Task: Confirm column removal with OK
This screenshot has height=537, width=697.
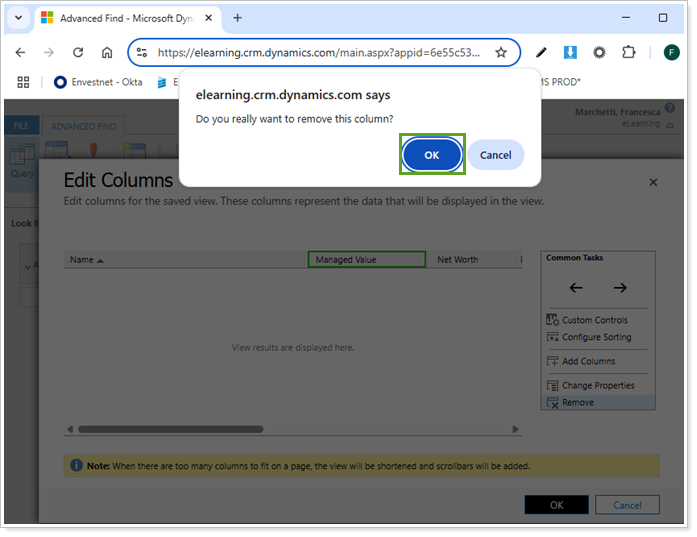Action: point(432,155)
